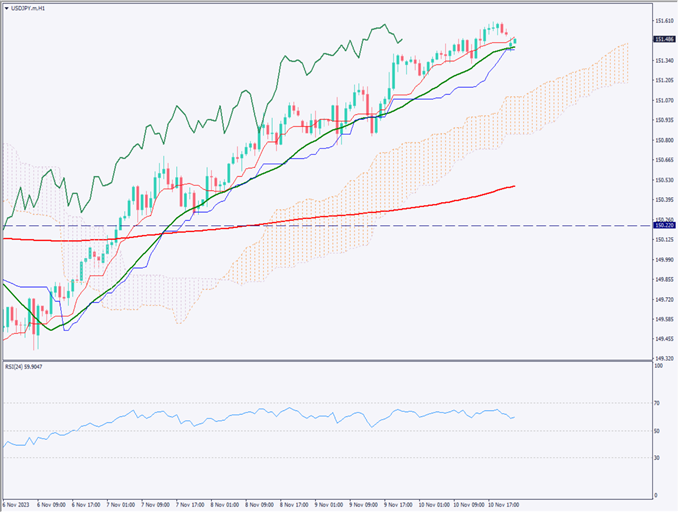
Task: Select the thick red moving average line
Action: (400, 209)
